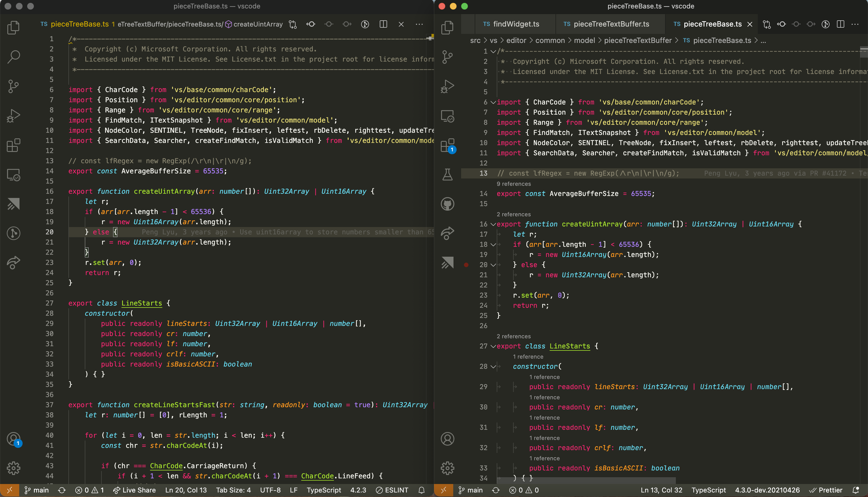This screenshot has height=497, width=868.
Task: Open Source Control in left window
Action: point(13,86)
